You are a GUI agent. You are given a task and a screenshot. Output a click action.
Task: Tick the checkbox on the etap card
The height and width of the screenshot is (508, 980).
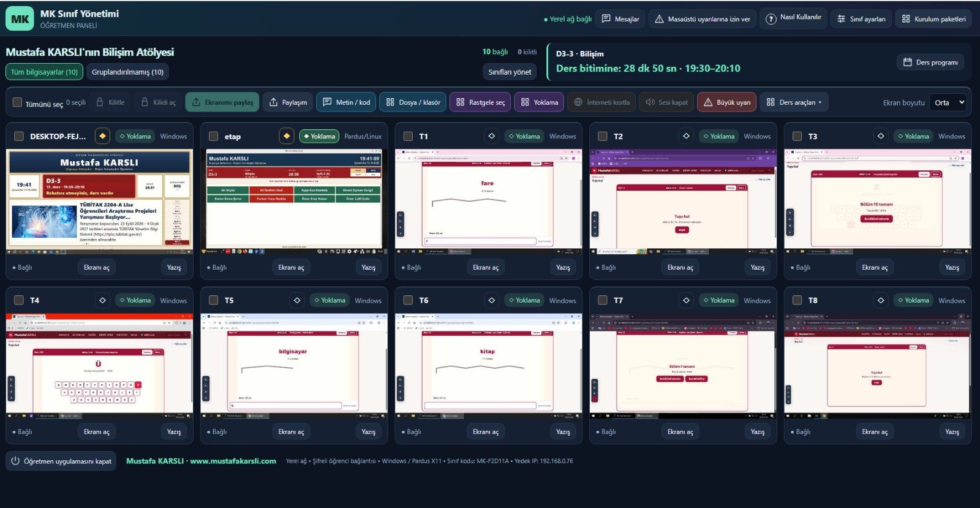pyautogui.click(x=213, y=136)
